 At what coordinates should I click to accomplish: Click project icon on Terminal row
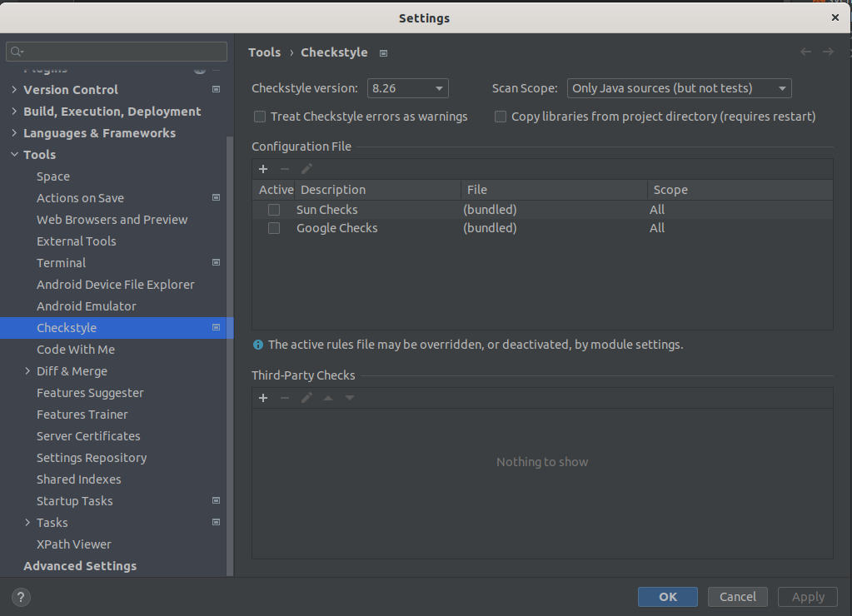click(217, 262)
